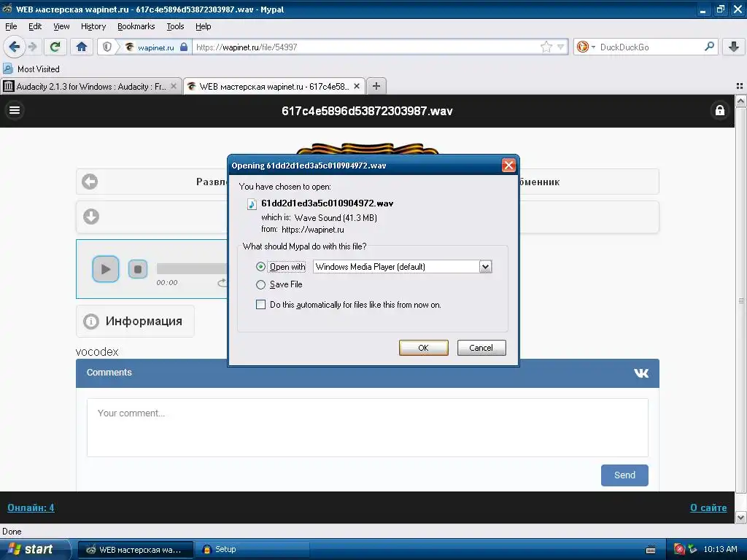Image resolution: width=747 pixels, height=560 pixels.
Task: Open the О сайте link
Action: tap(708, 507)
